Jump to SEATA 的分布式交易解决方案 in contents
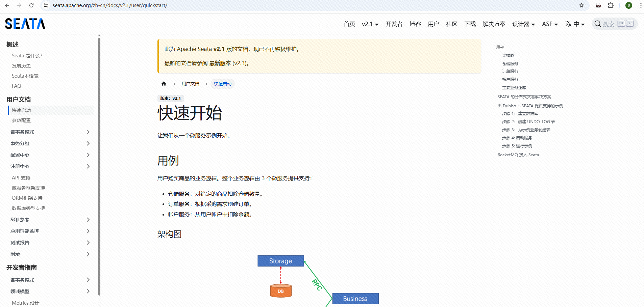The height and width of the screenshot is (307, 644). point(524,97)
